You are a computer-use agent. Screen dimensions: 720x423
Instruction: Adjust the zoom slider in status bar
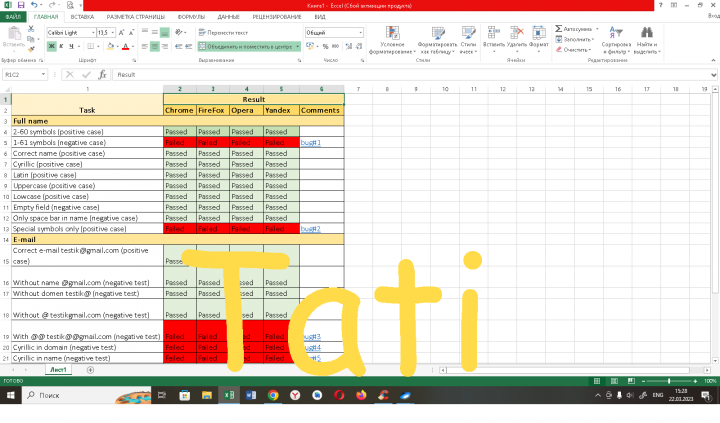tap(669, 381)
